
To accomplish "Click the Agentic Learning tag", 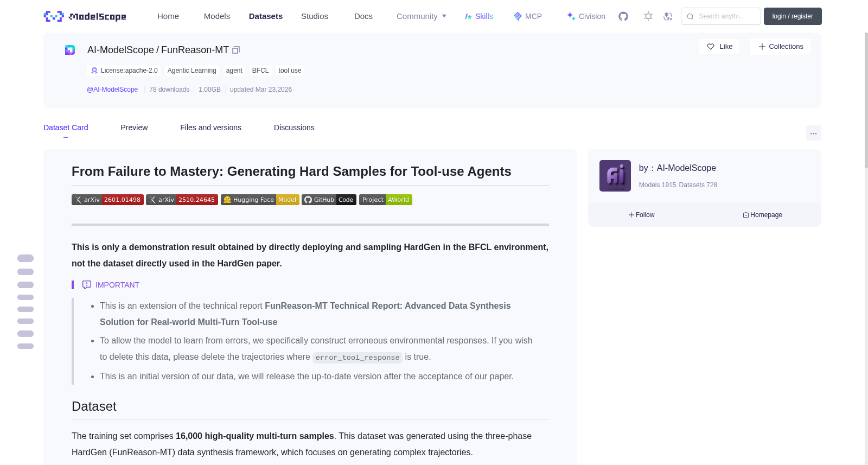I will point(192,71).
